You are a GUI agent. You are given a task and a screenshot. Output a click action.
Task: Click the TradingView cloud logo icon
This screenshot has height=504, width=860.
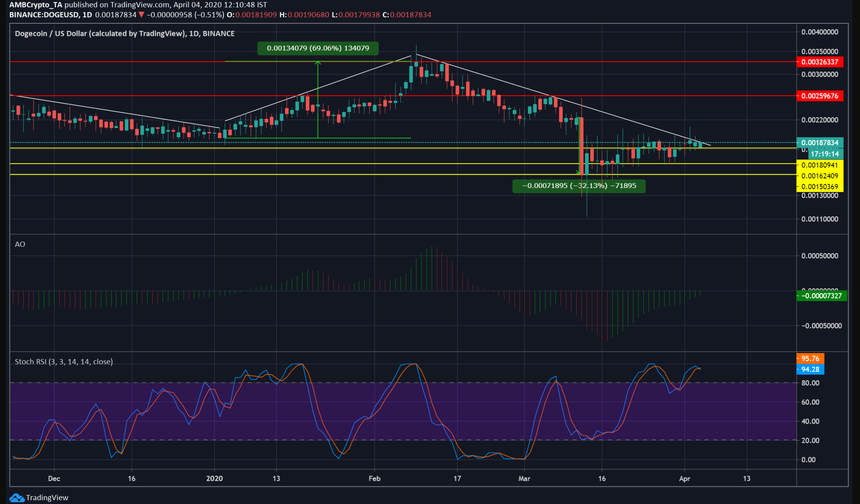(17, 498)
